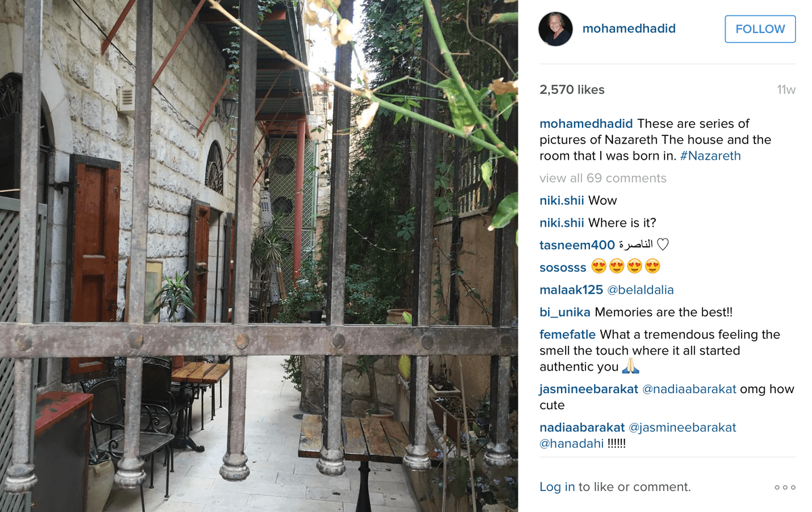
Task: Open mohamedhadid username in caption
Action: tap(586, 123)
